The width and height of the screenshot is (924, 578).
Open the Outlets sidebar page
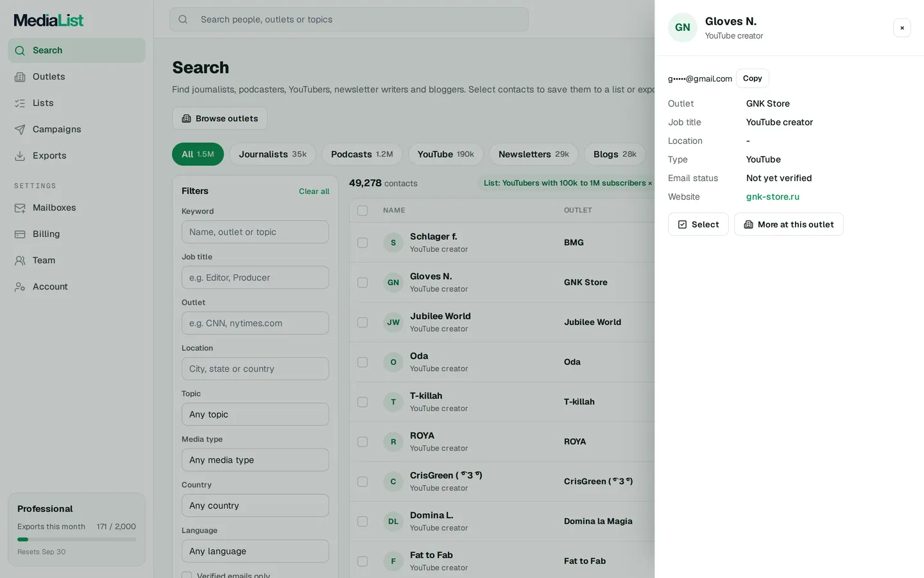tap(76, 76)
